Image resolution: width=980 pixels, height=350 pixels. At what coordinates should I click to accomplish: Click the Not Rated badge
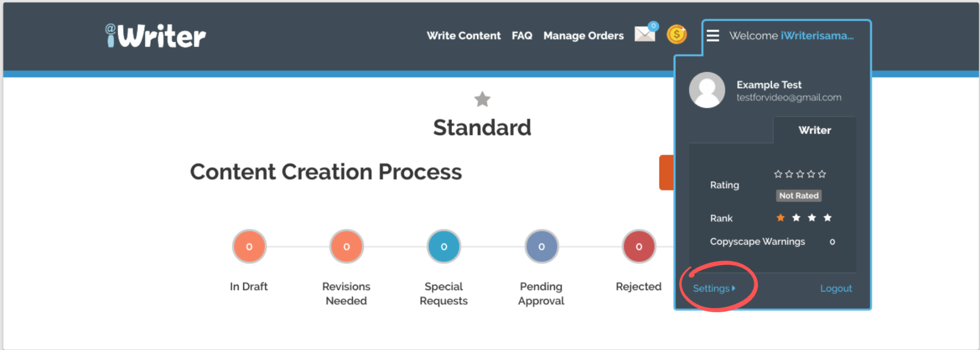coord(799,196)
